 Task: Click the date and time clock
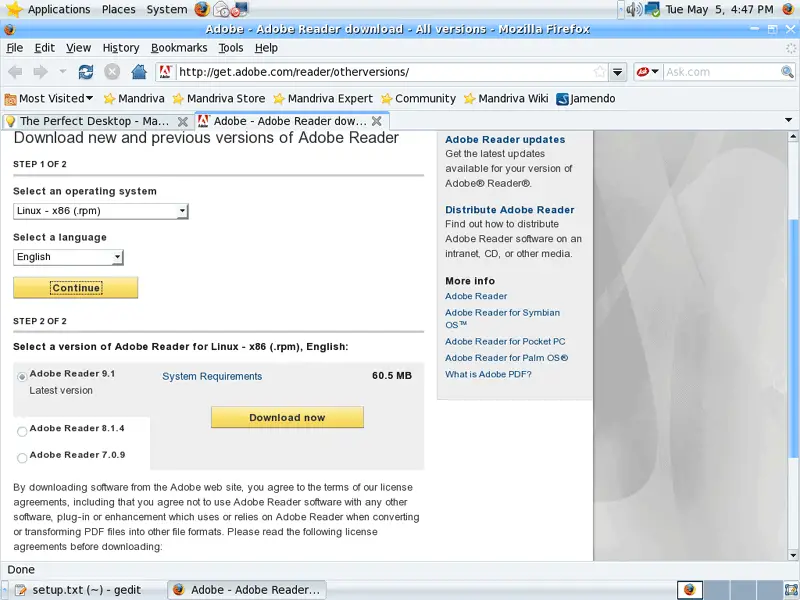[x=719, y=9]
